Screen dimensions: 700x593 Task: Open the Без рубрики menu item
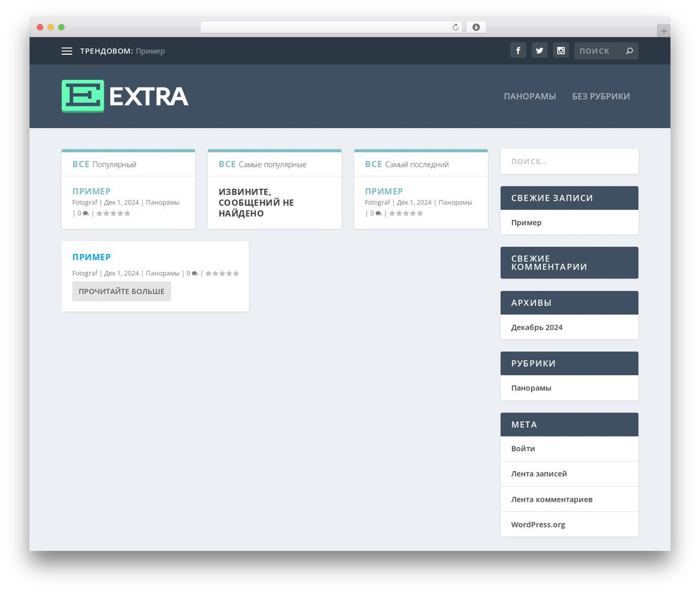[601, 96]
